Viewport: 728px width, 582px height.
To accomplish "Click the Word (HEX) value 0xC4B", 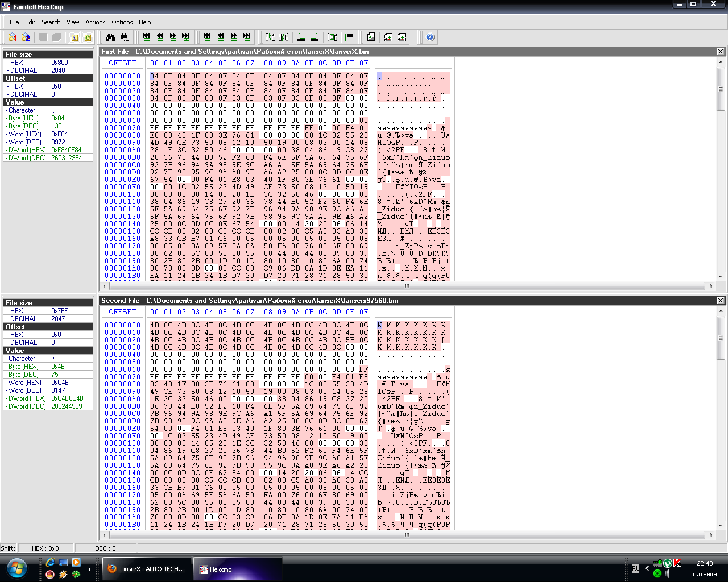I will pyautogui.click(x=71, y=383).
